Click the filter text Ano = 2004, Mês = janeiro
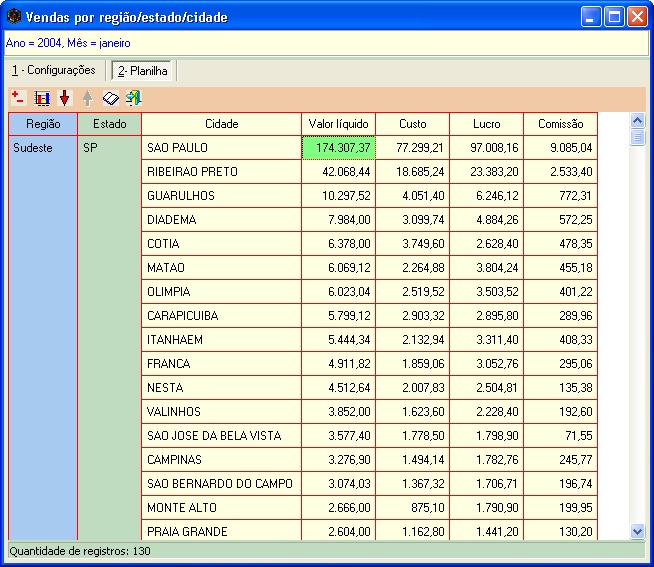Screen dimensions: 654x567 pos(68,43)
